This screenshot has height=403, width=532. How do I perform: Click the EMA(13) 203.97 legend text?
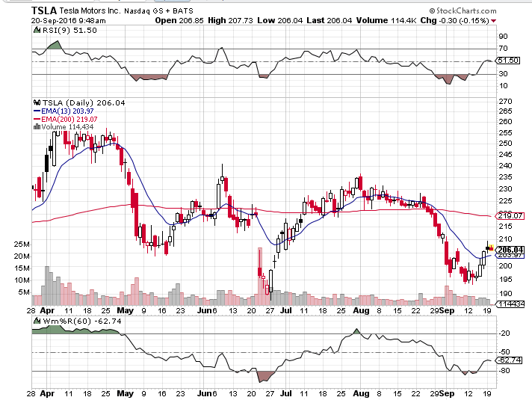click(67, 111)
